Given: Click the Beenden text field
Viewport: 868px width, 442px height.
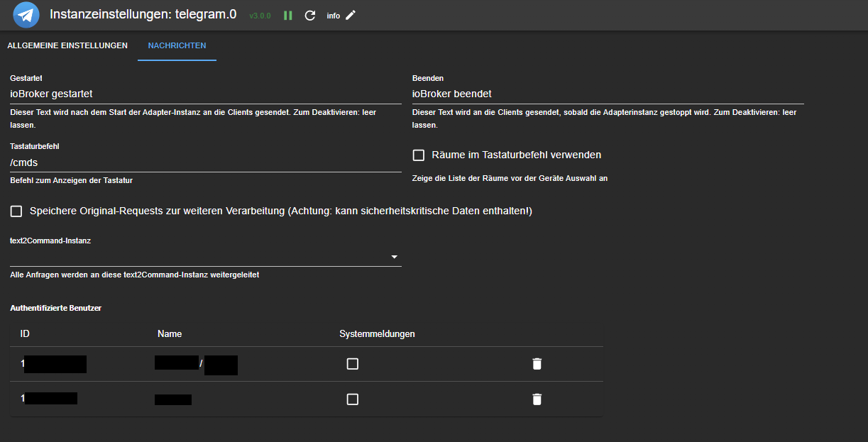Looking at the screenshot, I should click(608, 94).
